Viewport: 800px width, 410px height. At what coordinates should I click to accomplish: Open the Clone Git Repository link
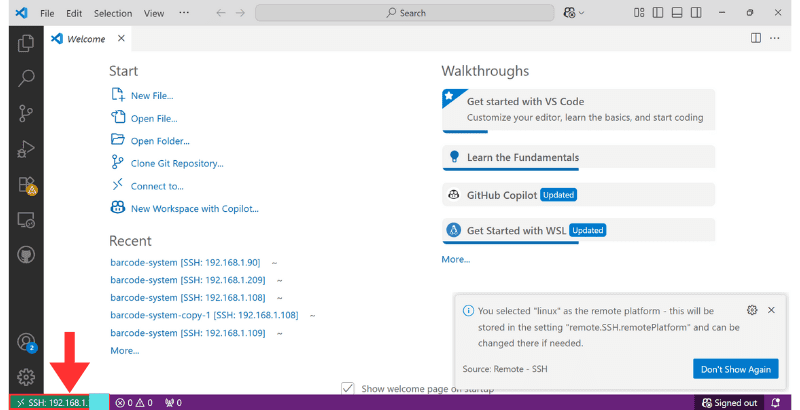(176, 163)
